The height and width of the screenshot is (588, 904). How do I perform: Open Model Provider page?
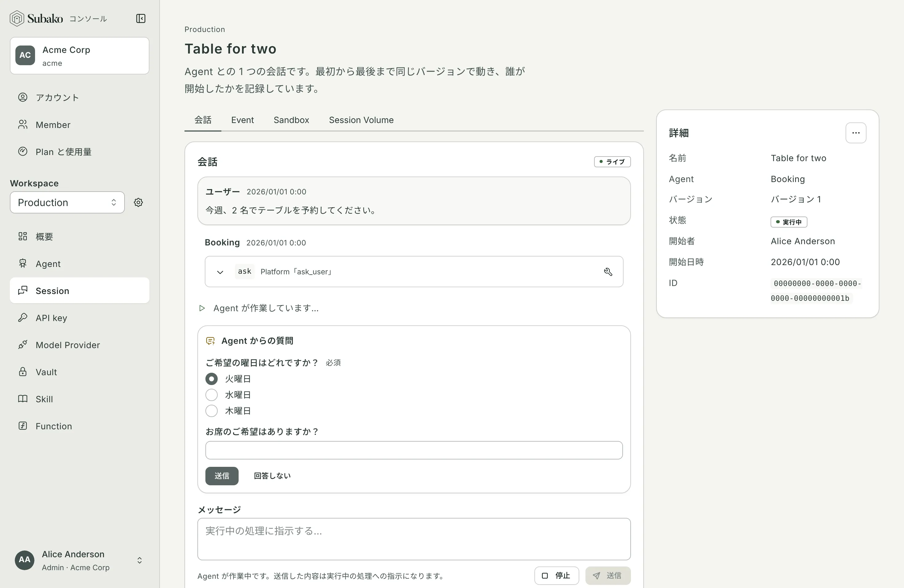point(79,345)
